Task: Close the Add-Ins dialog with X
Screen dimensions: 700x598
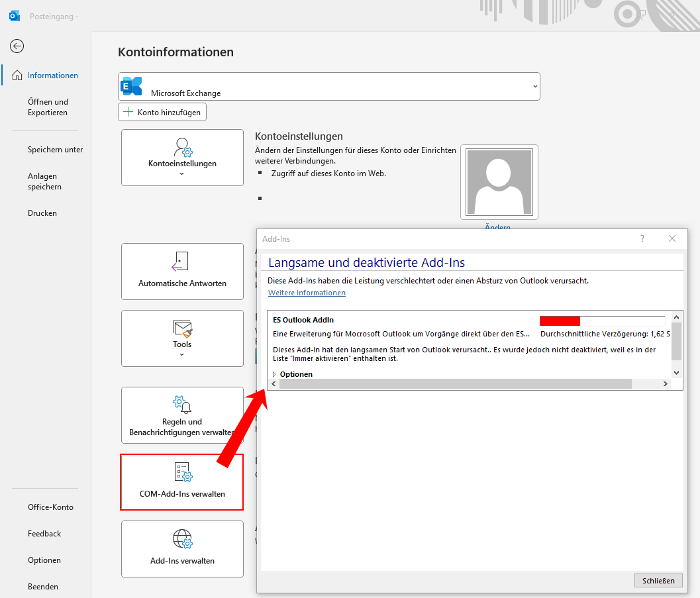Action: click(672, 239)
